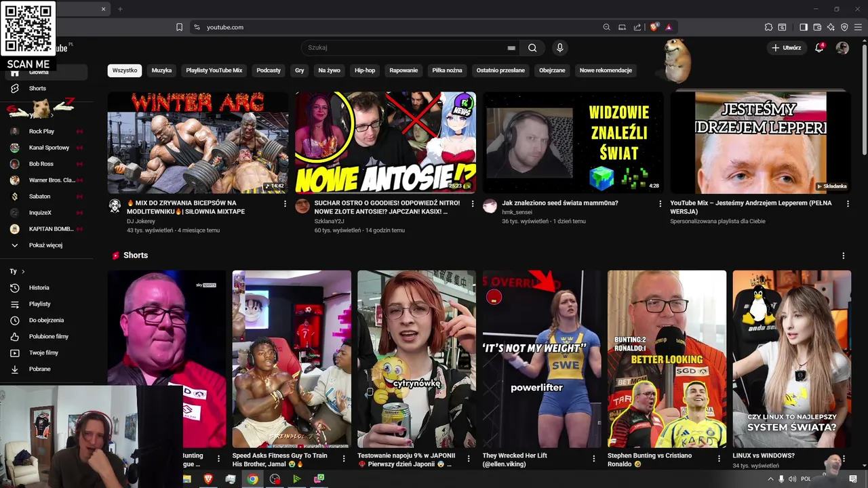This screenshot has height=488, width=868.
Task: Open the account avatar menu
Action: (x=842, y=47)
